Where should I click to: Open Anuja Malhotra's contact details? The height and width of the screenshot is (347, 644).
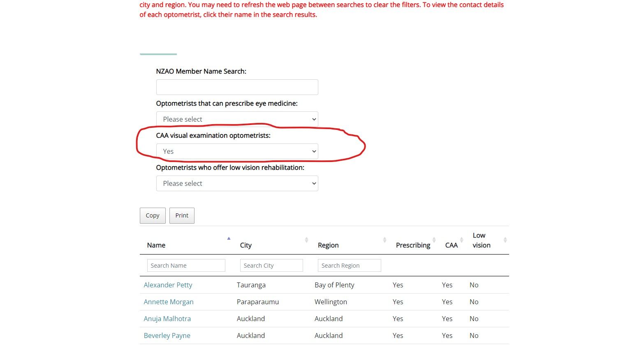pyautogui.click(x=167, y=318)
